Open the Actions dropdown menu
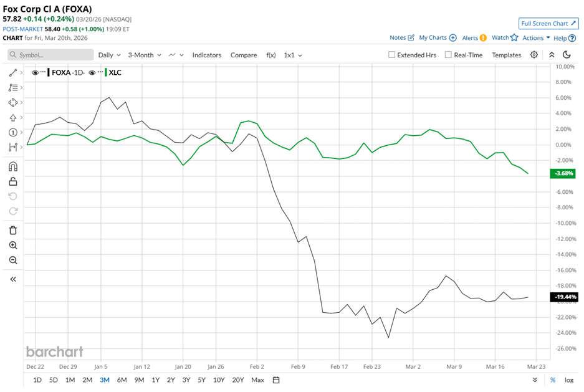 (536, 38)
